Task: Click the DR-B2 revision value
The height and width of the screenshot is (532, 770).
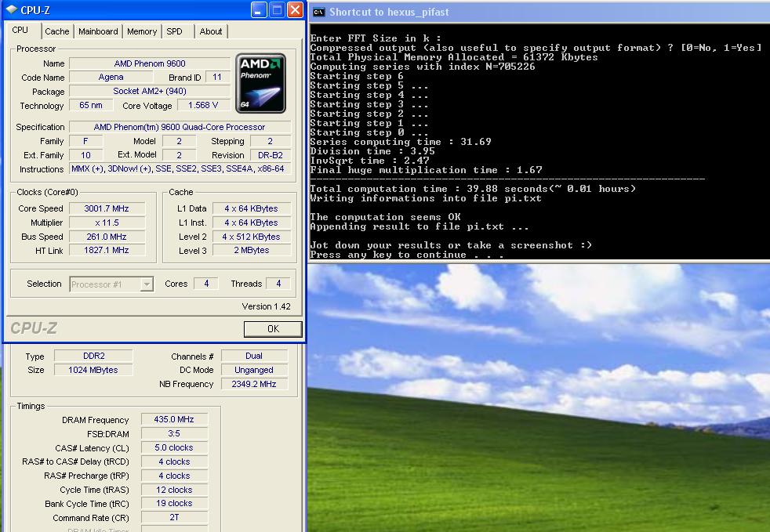Action: pos(271,155)
